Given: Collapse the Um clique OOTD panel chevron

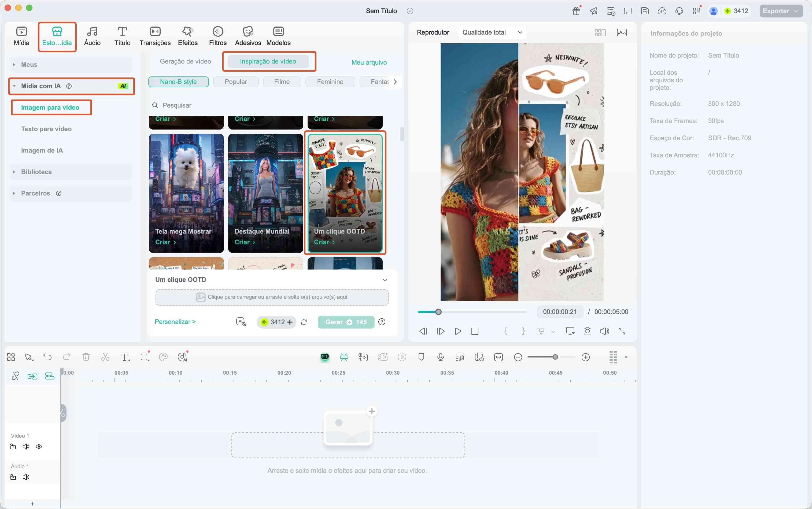Looking at the screenshot, I should pyautogui.click(x=385, y=280).
